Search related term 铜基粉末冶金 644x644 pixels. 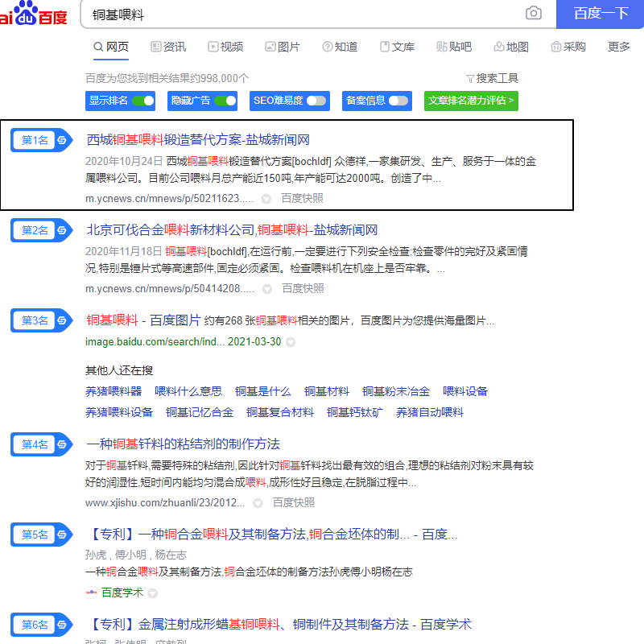(x=396, y=391)
